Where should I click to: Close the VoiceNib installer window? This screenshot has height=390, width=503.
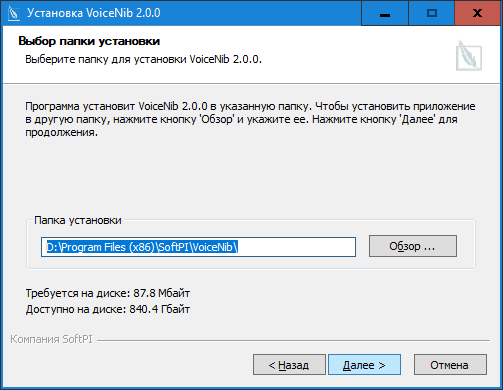(478, 13)
